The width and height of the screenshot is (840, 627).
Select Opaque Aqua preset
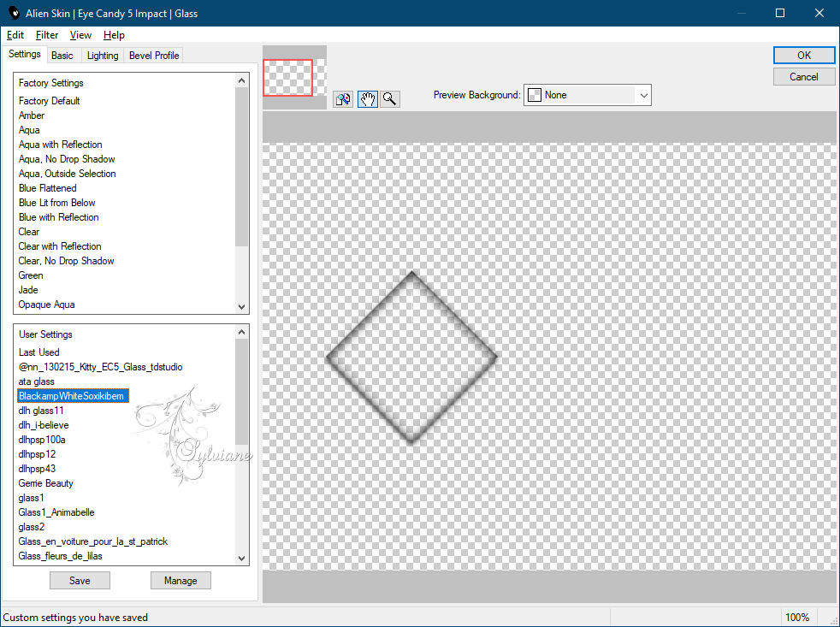tap(46, 304)
